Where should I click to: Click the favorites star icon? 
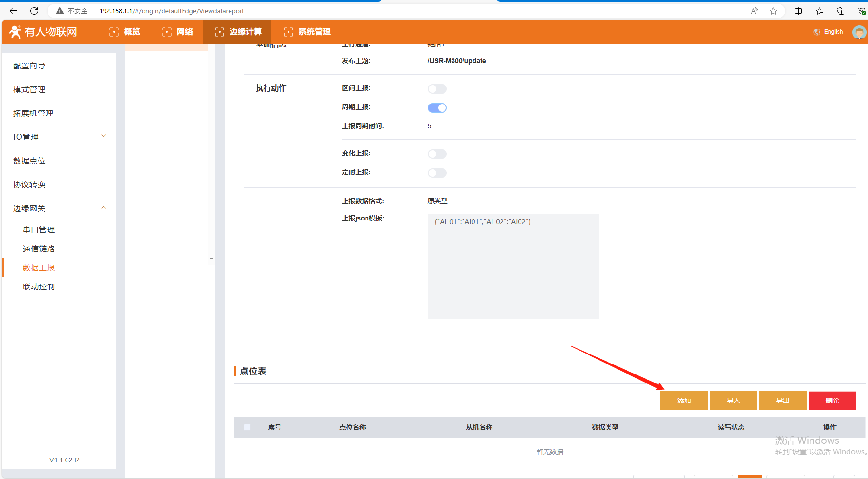point(773,11)
